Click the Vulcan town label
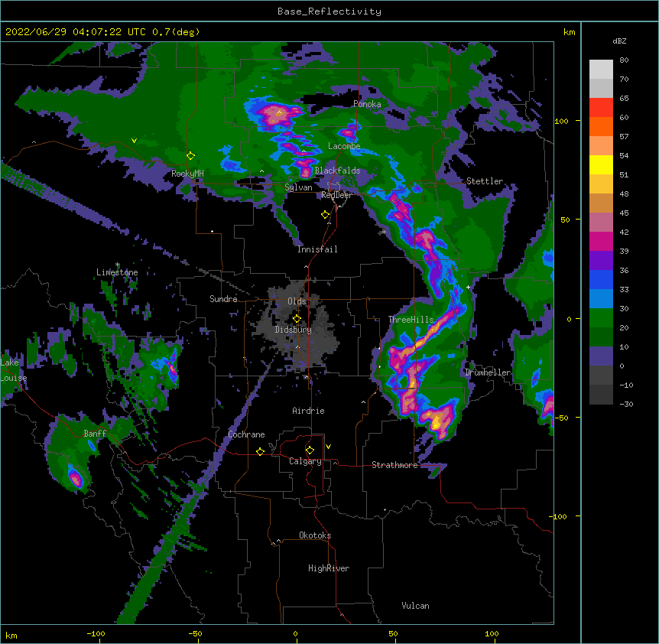This screenshot has width=659, height=644. point(415,606)
